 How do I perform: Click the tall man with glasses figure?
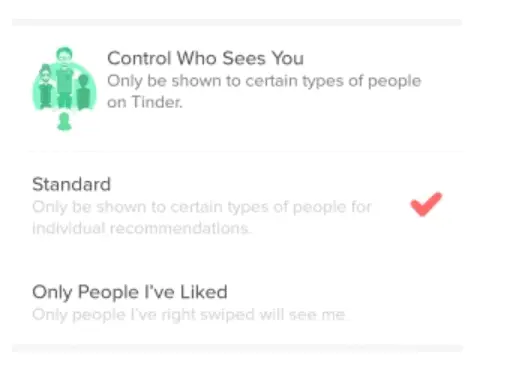coord(64,77)
